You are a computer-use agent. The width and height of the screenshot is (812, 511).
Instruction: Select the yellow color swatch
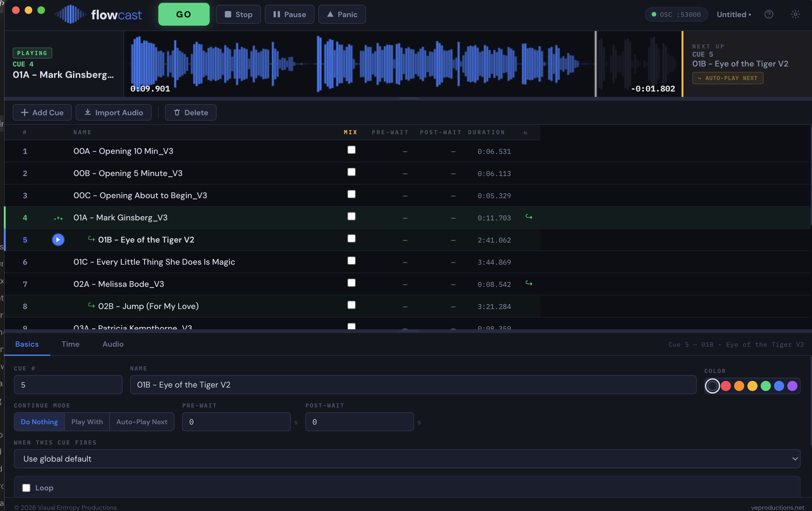click(x=752, y=386)
